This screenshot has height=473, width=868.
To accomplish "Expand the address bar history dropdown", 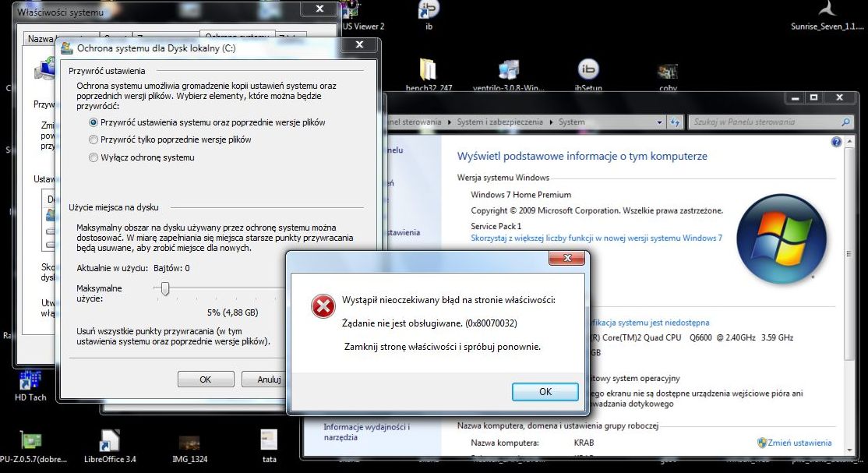I will (658, 122).
